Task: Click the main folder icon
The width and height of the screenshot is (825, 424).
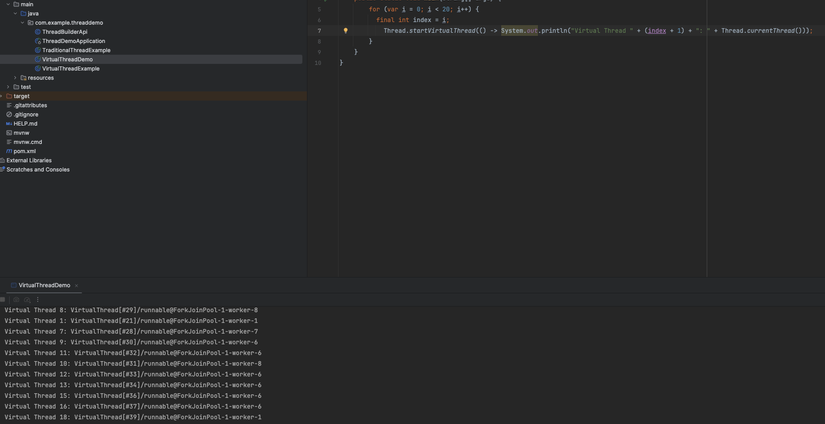Action: (16, 4)
